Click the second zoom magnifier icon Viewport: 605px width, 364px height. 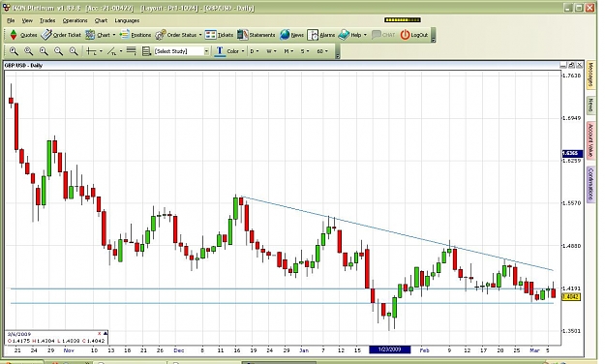pyautogui.click(x=28, y=51)
